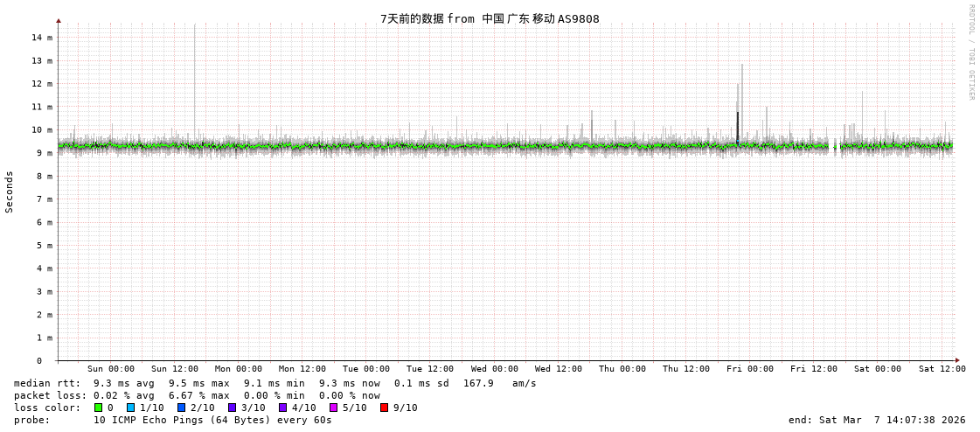Click the 'Sat 00:00' time axis label
This screenshot has height=432, width=980.
coord(878,369)
